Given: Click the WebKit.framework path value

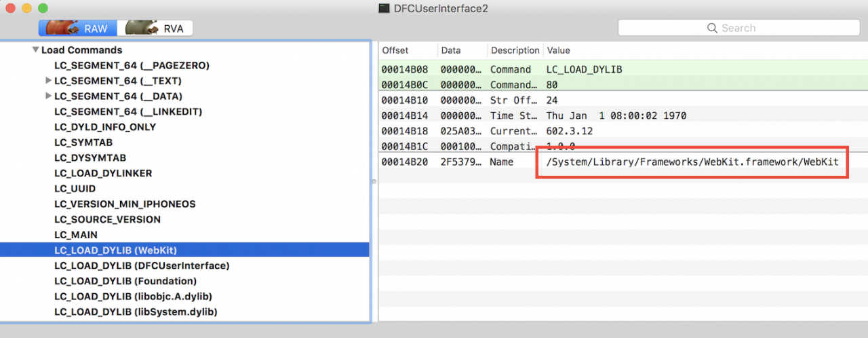Looking at the screenshot, I should tap(692, 162).
